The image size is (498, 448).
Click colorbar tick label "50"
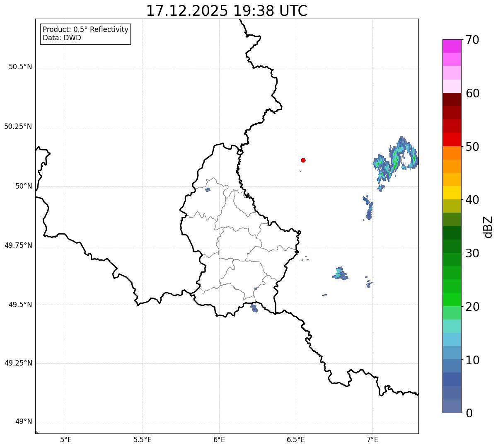[472, 147]
